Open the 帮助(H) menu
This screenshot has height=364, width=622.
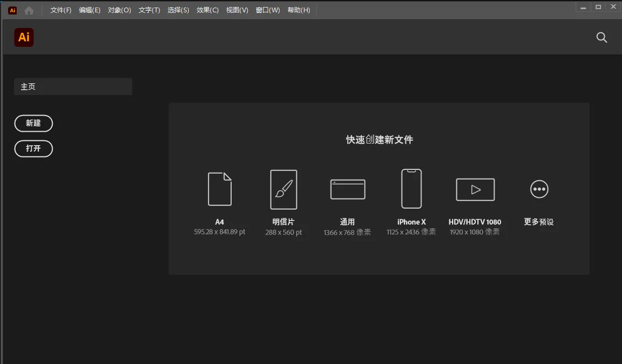(x=299, y=10)
